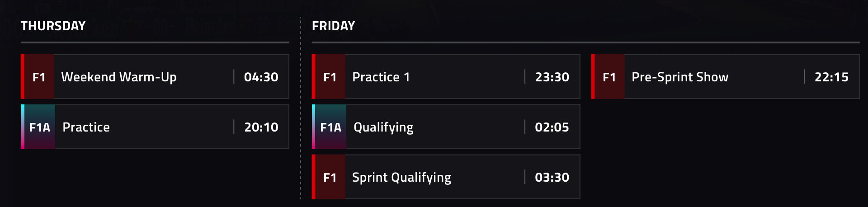
Task: Select the Thursday schedule heading
Action: coord(53,26)
